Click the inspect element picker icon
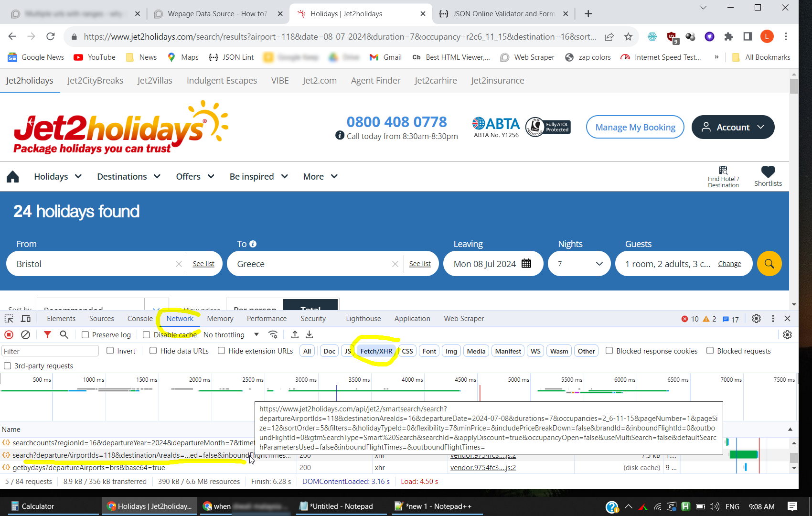This screenshot has width=812, height=516. (x=9, y=319)
